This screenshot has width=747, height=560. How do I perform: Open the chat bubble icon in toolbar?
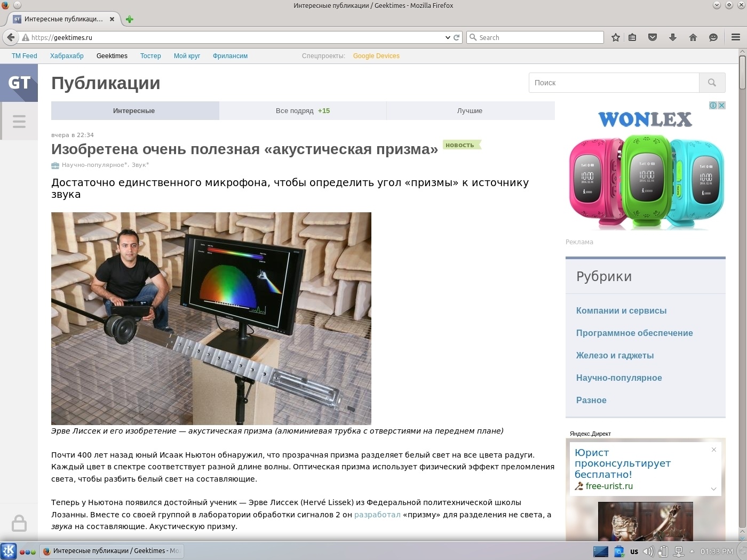pos(713,37)
